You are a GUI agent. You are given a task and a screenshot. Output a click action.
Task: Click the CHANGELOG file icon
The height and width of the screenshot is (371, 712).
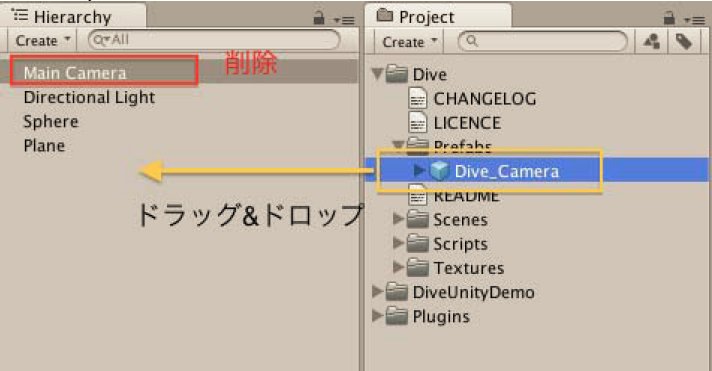tap(417, 98)
